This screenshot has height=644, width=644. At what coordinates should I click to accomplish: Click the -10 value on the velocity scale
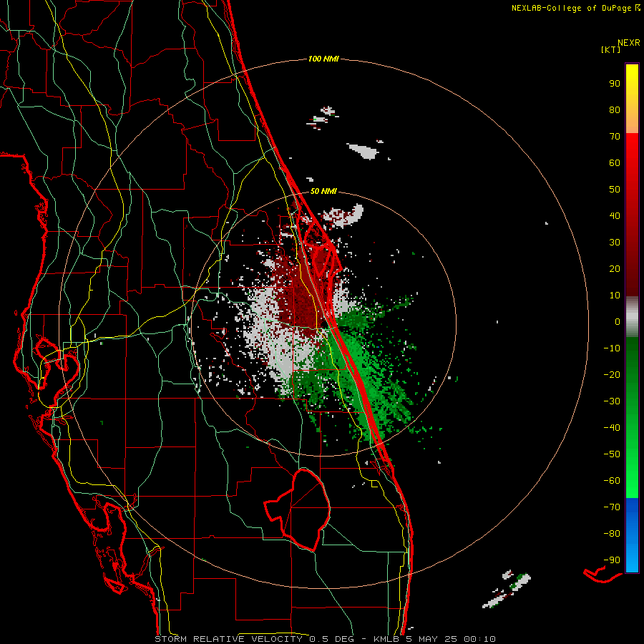point(612,348)
